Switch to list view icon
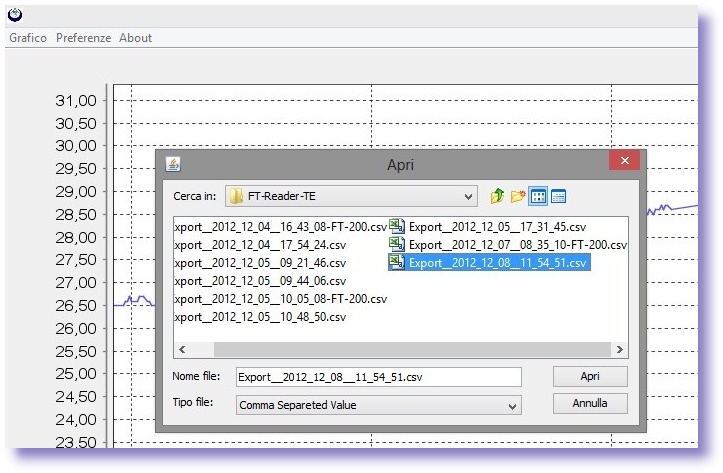The width and height of the screenshot is (723, 473). click(x=538, y=196)
